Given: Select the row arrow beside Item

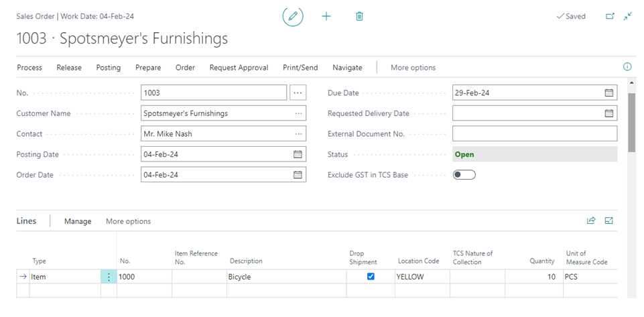Looking at the screenshot, I should 23,277.
